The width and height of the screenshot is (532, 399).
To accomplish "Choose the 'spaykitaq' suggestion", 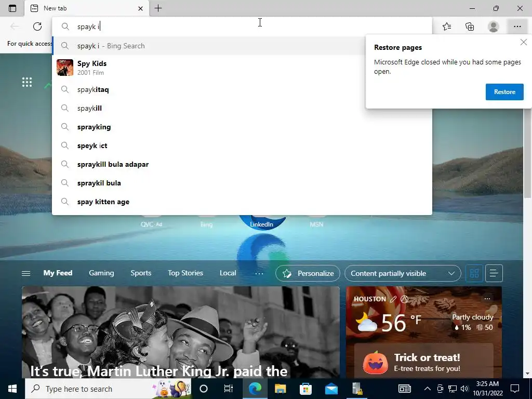I will (x=242, y=89).
